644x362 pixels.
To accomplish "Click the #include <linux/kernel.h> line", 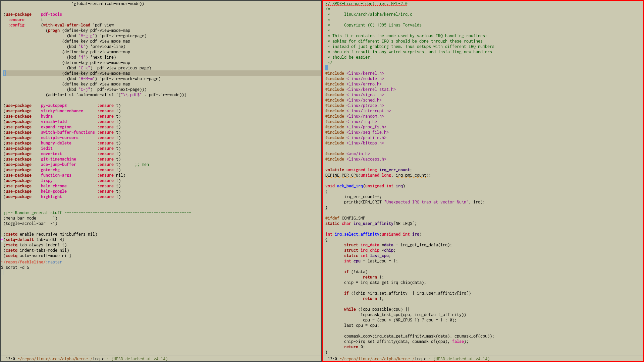I will pos(354,73).
